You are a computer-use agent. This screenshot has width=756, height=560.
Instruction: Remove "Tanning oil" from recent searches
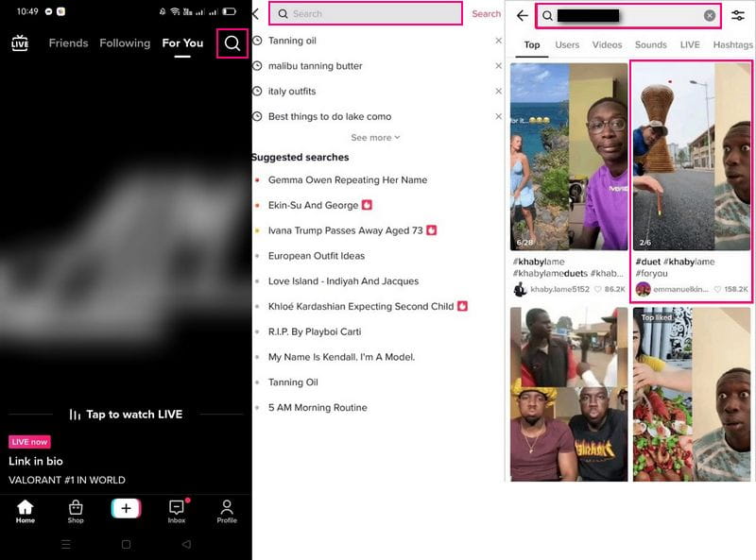498,41
